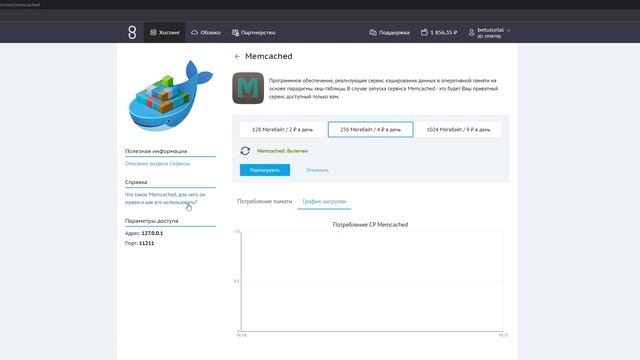Viewport: 640px width, 360px height.
Task: Click the Memcached: Включен status text
Action: point(282,151)
